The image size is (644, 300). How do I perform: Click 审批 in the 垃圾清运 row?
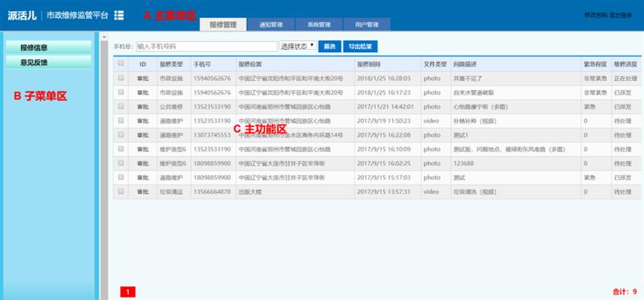tap(143, 192)
